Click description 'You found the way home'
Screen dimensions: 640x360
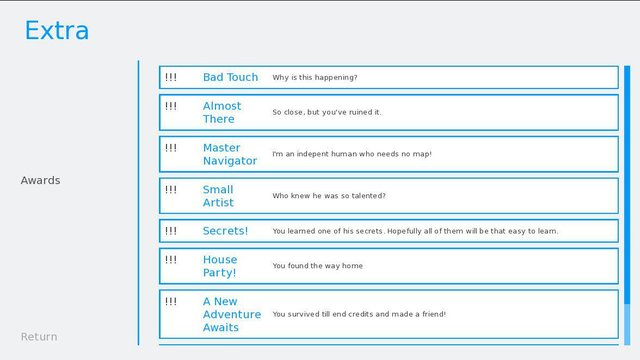point(318,266)
